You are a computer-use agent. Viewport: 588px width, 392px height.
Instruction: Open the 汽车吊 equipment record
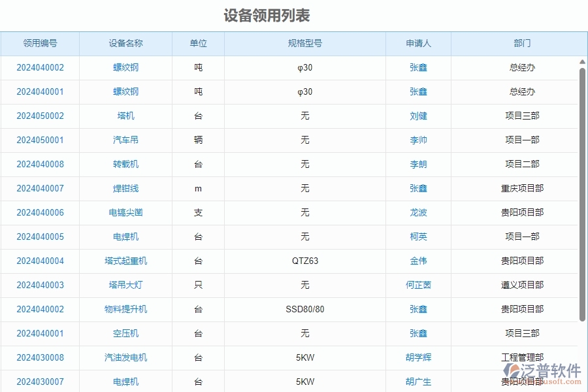tap(125, 140)
